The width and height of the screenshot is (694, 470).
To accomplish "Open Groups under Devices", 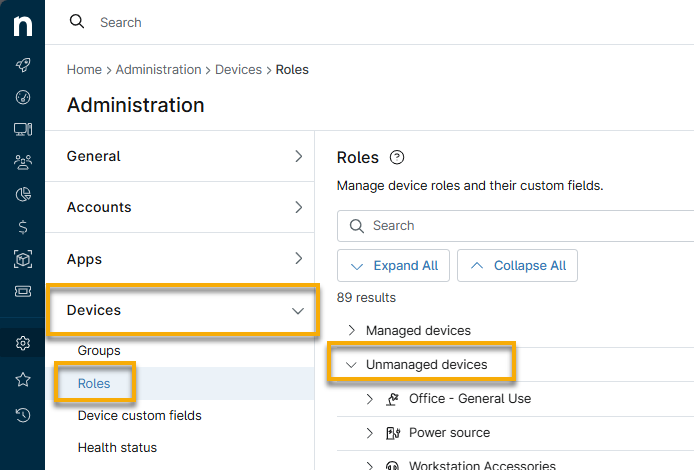I will click(99, 351).
